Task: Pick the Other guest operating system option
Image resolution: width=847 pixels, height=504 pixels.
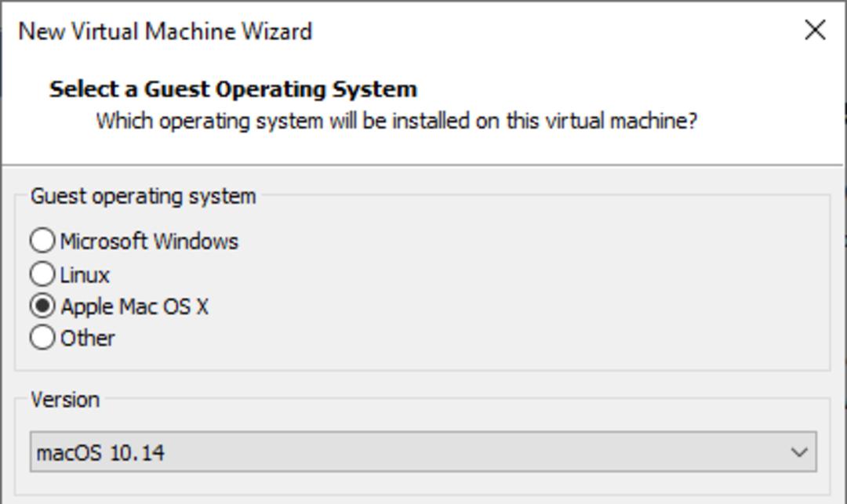Action: pyautogui.click(x=42, y=338)
